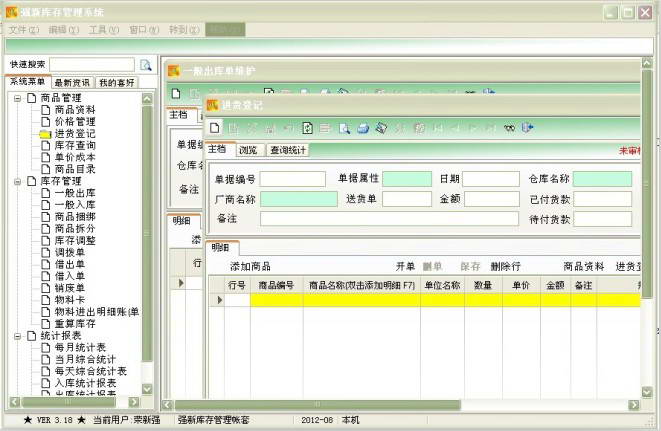
Task: Click the 日期 input field
Action: (491, 179)
